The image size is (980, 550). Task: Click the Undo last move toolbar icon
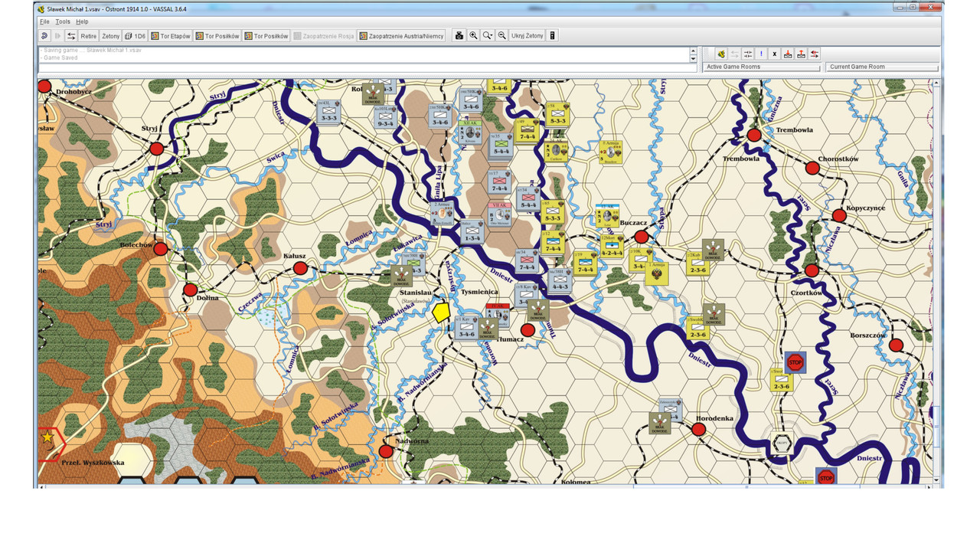(x=44, y=36)
